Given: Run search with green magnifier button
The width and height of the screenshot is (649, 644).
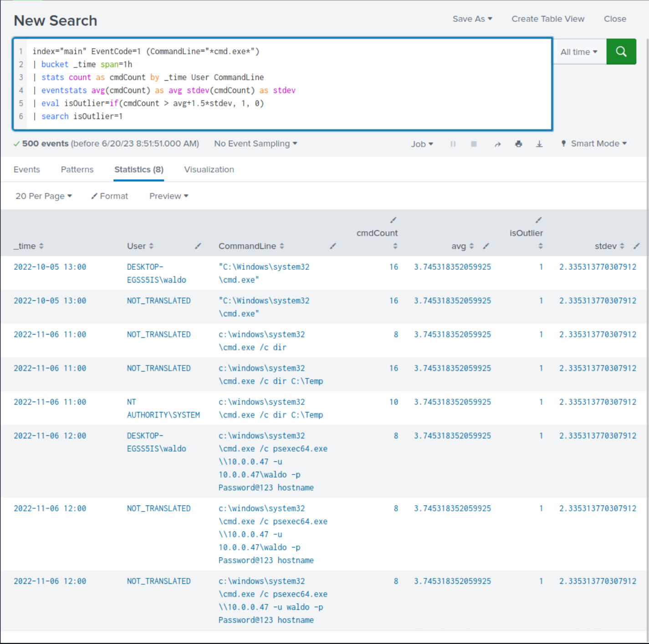Looking at the screenshot, I should pyautogui.click(x=621, y=52).
